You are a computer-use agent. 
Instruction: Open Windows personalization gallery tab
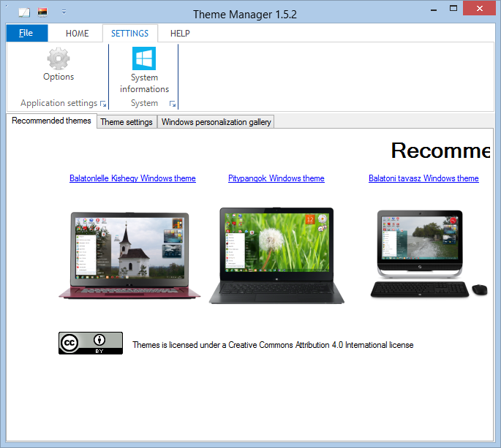pyautogui.click(x=216, y=122)
